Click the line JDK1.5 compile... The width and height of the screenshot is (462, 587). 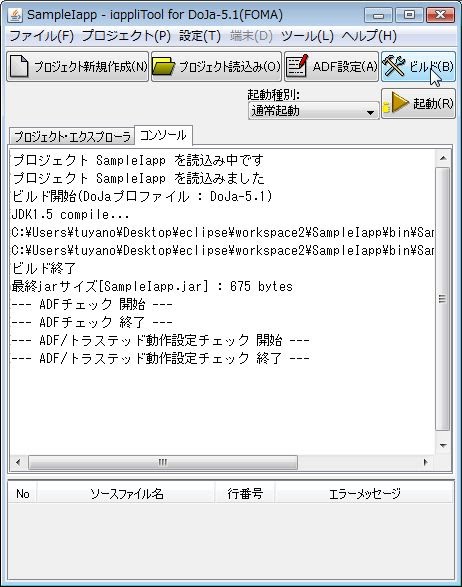coord(70,215)
